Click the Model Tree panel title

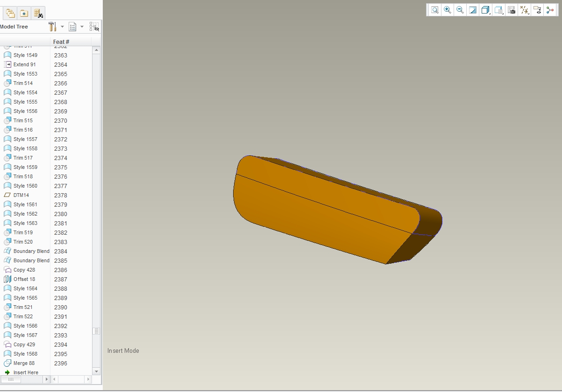[x=14, y=27]
